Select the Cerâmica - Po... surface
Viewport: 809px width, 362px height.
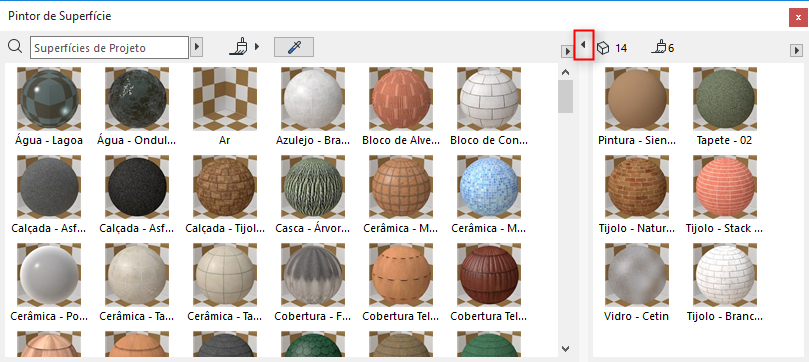tap(48, 283)
